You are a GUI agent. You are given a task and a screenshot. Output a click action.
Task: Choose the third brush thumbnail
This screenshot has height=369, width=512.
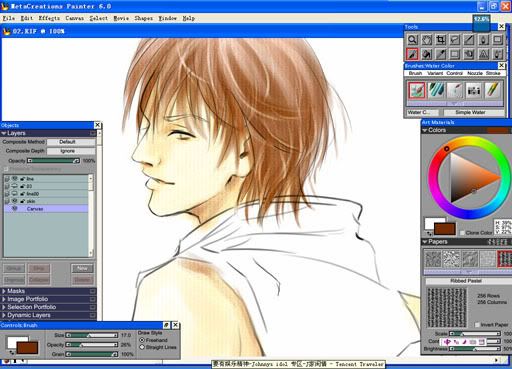455,90
